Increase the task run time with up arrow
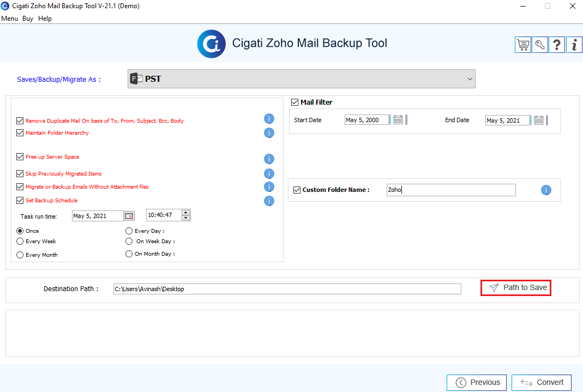583x392 pixels. tap(186, 213)
